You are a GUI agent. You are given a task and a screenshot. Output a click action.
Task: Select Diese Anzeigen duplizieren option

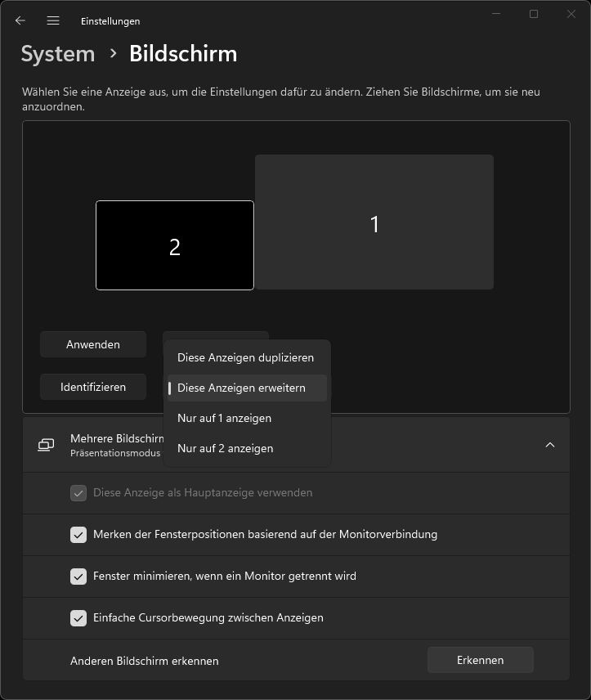pos(245,358)
